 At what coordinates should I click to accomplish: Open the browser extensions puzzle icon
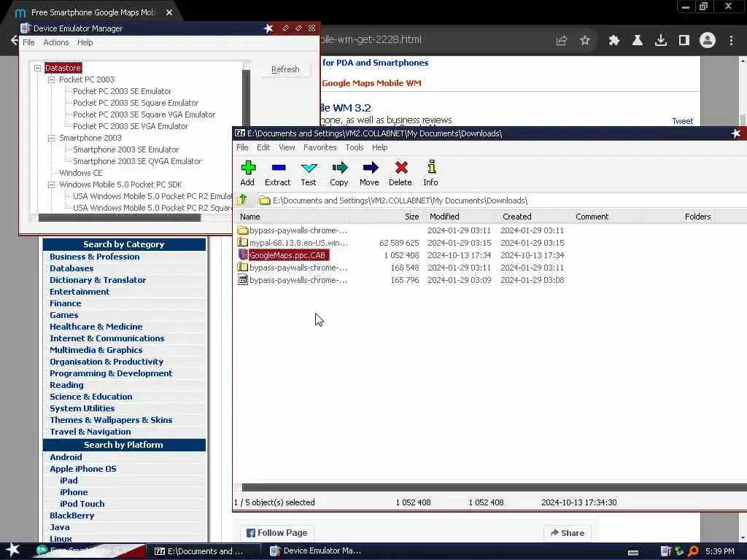pos(614,41)
